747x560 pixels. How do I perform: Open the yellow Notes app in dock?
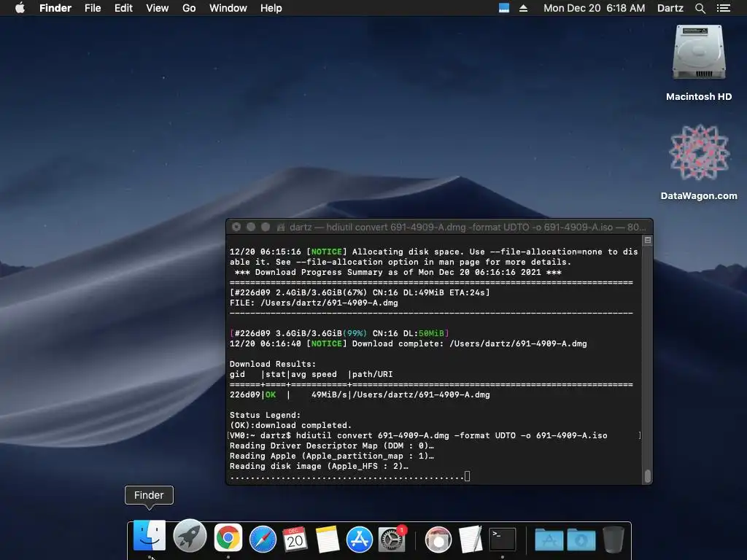tap(327, 539)
